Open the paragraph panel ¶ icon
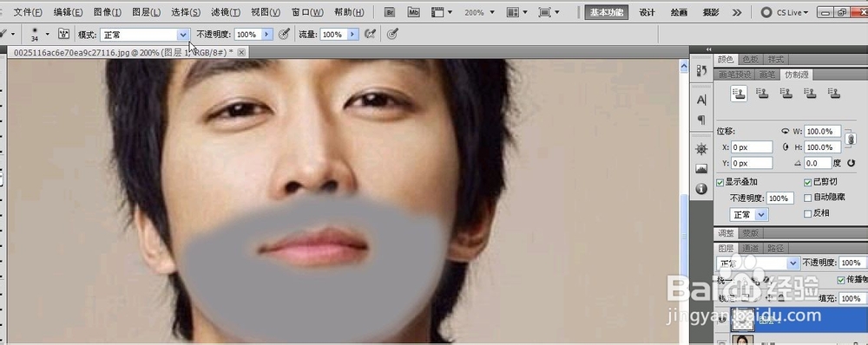 coord(701,120)
